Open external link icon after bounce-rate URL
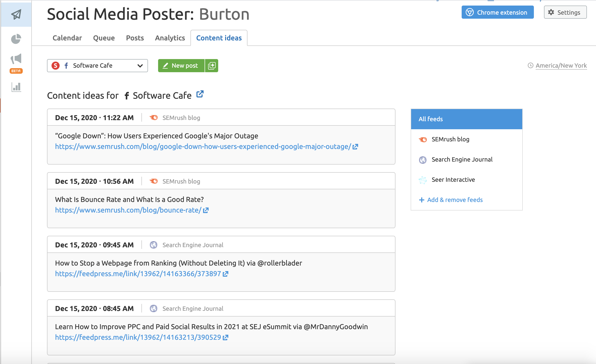The height and width of the screenshot is (364, 596). [206, 210]
